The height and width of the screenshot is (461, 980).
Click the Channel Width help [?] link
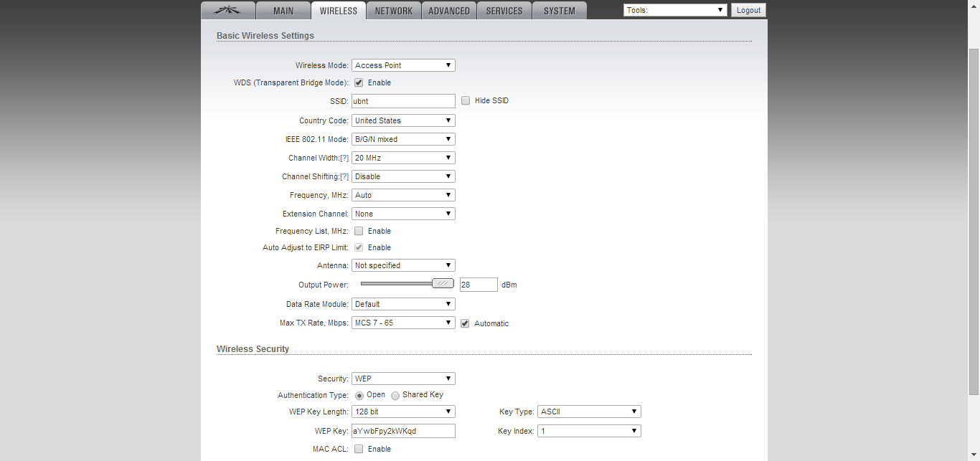click(x=344, y=158)
